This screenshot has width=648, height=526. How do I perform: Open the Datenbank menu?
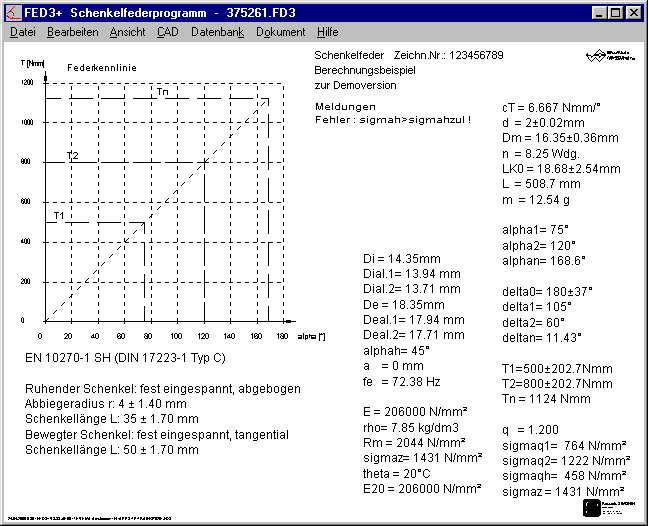(217, 32)
